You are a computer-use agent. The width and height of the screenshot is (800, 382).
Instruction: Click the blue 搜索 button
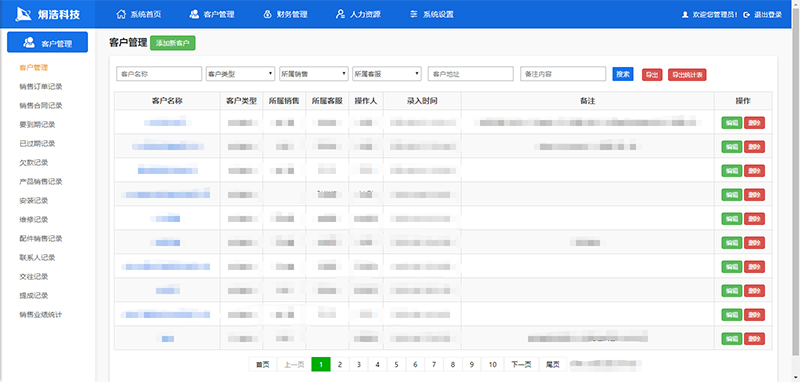623,74
